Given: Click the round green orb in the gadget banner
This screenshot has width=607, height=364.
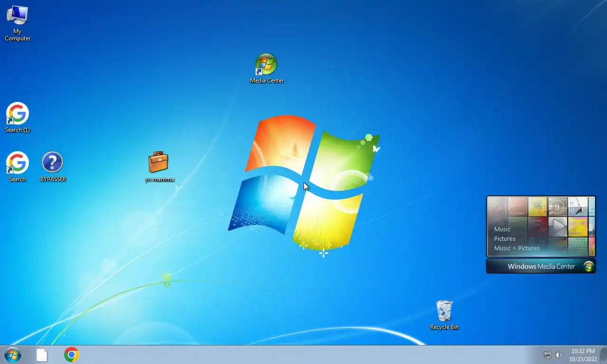Looking at the screenshot, I should click(589, 266).
